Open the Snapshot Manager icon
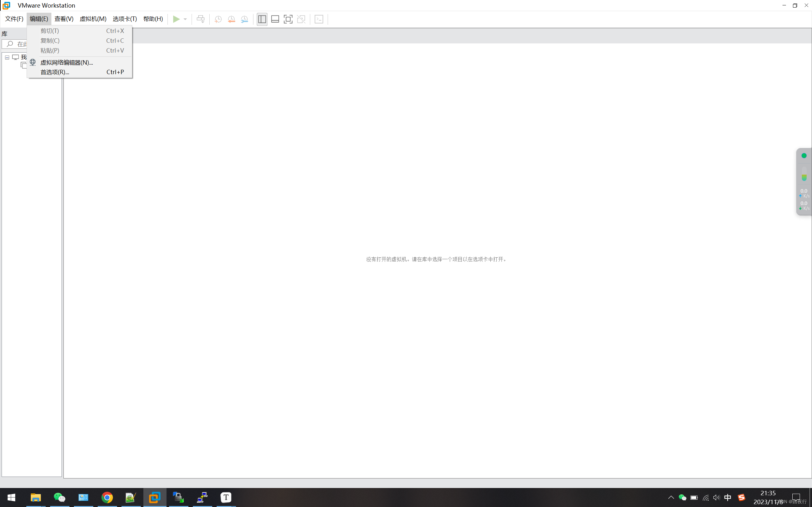Image resolution: width=812 pixels, height=507 pixels. point(245,19)
